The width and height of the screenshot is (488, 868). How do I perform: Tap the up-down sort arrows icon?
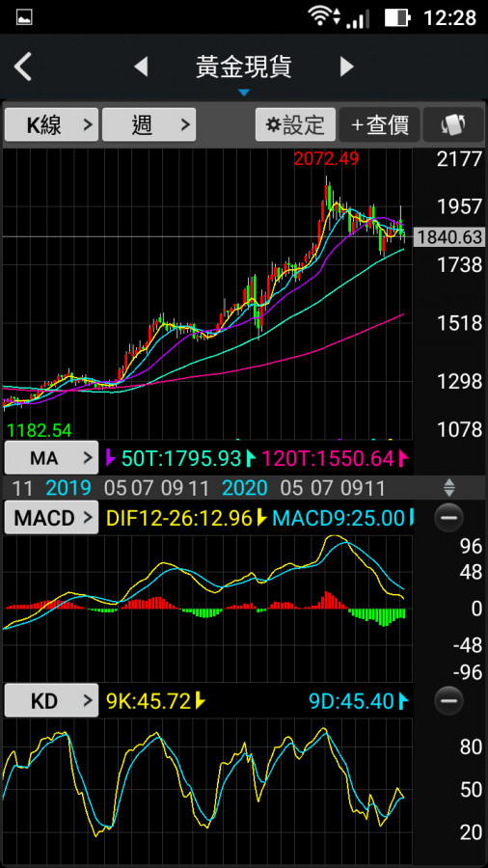[449, 488]
